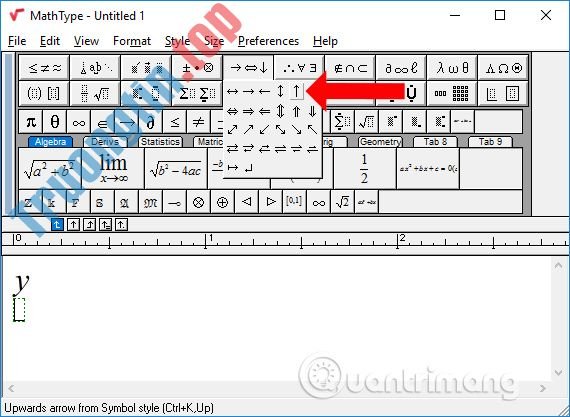The height and width of the screenshot is (417, 570).
Task: Insert the up-down single arrow symbol
Action: tap(280, 91)
